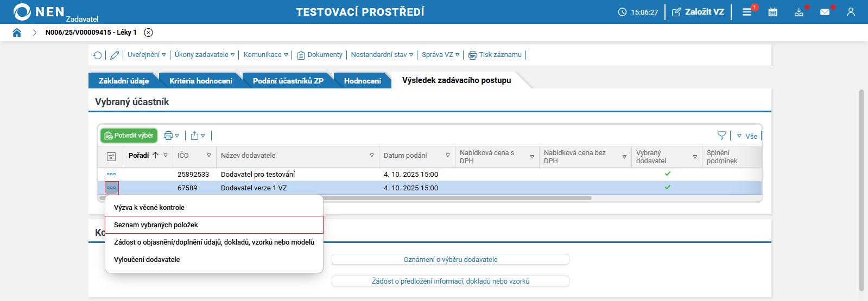This screenshot has height=301, width=868.
Task: Open the Název dodavatele column filter arrow
Action: point(372,156)
